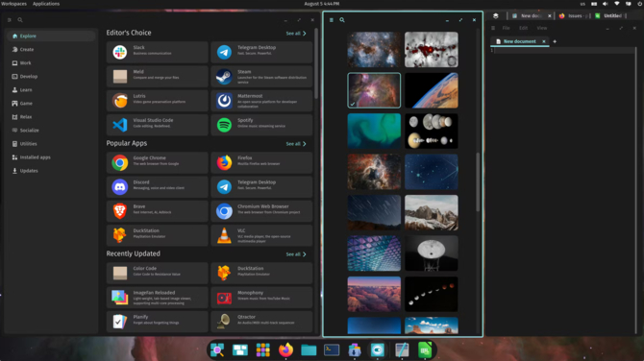Add a new tab with plus button

(x=555, y=41)
